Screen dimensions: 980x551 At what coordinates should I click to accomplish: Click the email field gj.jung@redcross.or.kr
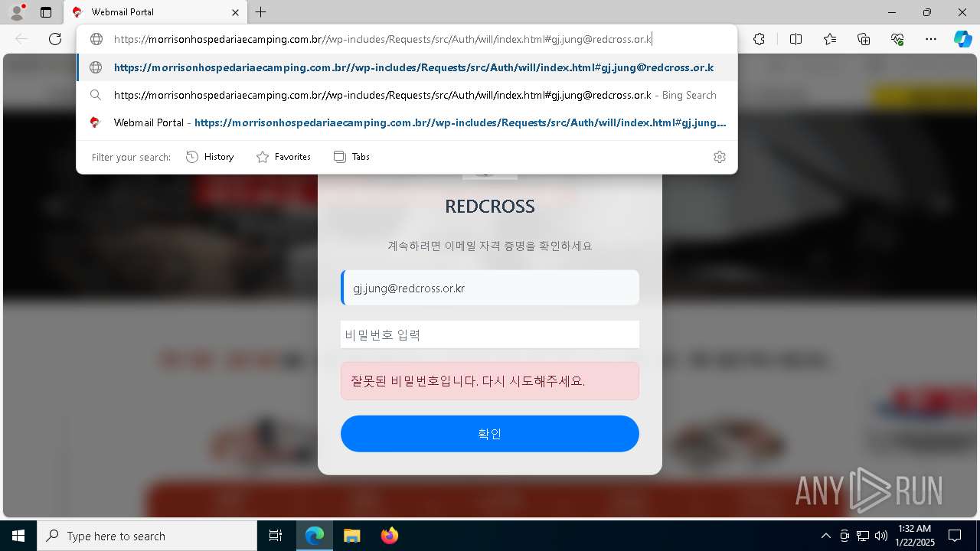(490, 288)
